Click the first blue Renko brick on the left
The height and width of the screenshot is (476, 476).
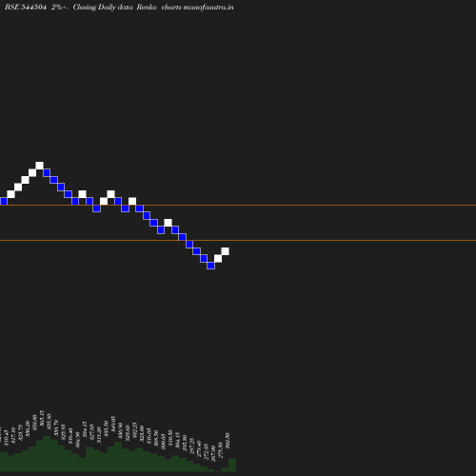[x=4, y=201]
